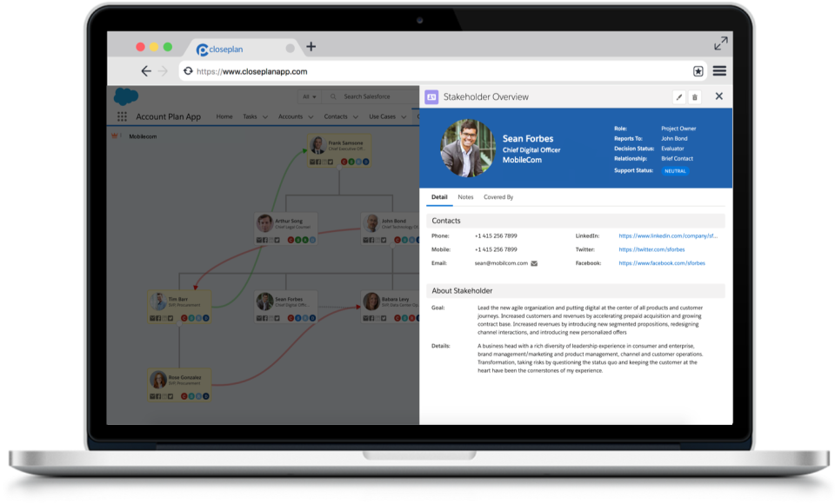Click the email icon on Rose Gonzalez's card
The width and height of the screenshot is (835, 504).
pyautogui.click(x=152, y=396)
